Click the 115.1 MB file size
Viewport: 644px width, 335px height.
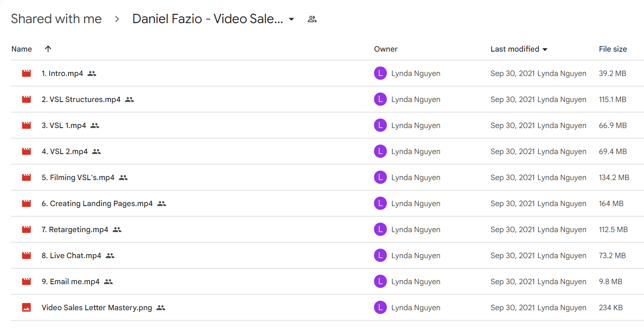613,99
